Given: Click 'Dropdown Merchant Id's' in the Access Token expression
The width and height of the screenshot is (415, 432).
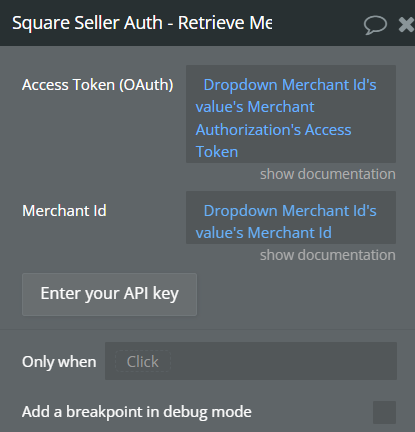Looking at the screenshot, I should [290, 85].
